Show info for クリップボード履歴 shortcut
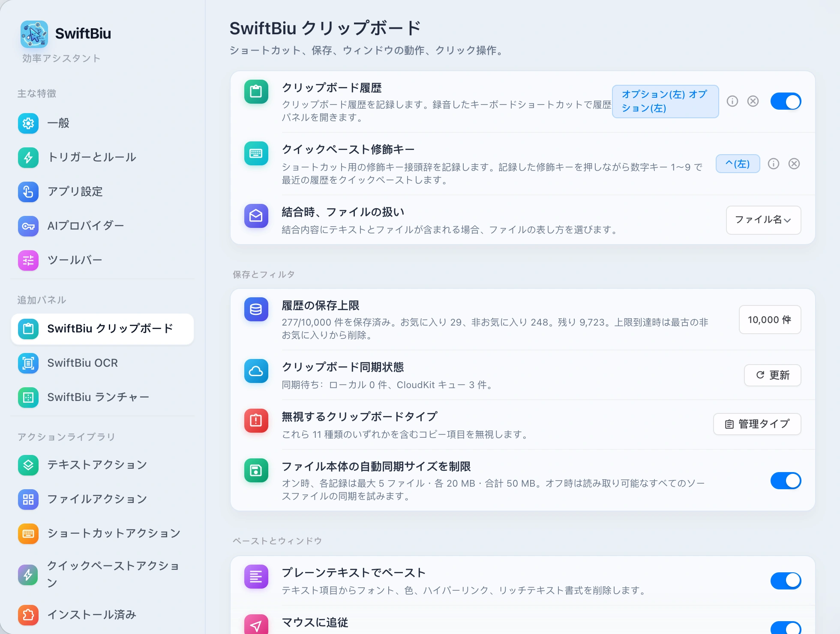Viewport: 840px width, 634px height. pos(732,102)
